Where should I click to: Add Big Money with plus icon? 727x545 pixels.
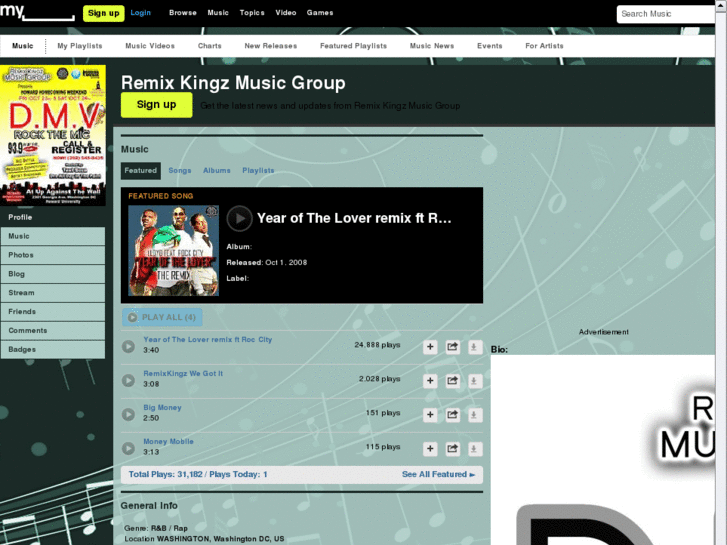pos(430,415)
